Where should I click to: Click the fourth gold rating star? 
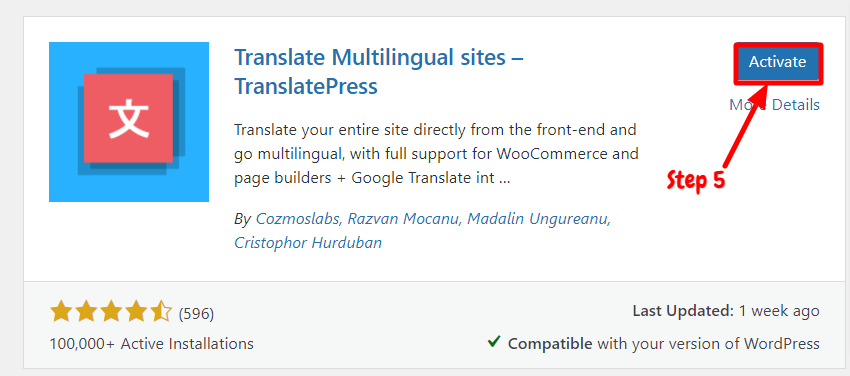136,313
